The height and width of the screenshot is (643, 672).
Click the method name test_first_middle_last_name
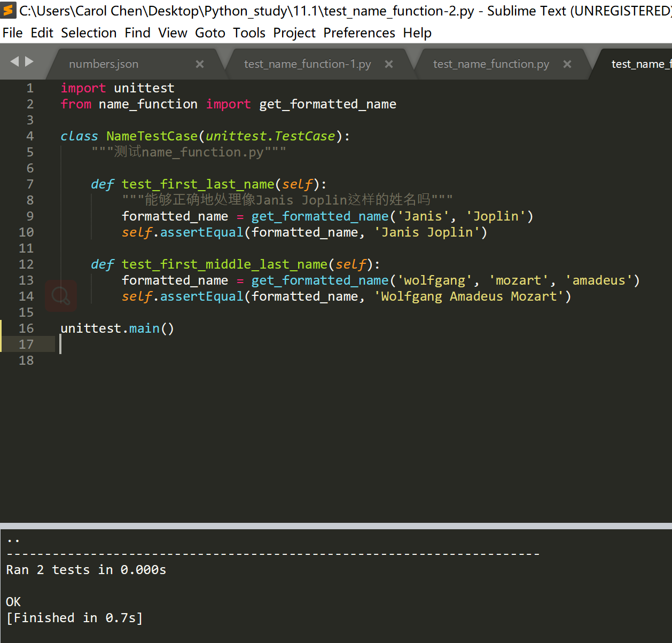tap(224, 264)
